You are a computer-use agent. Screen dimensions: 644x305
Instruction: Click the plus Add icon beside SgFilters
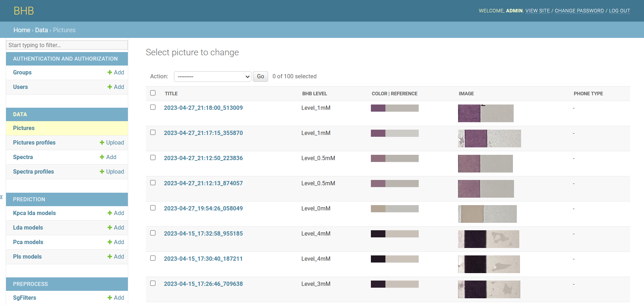[x=110, y=298]
